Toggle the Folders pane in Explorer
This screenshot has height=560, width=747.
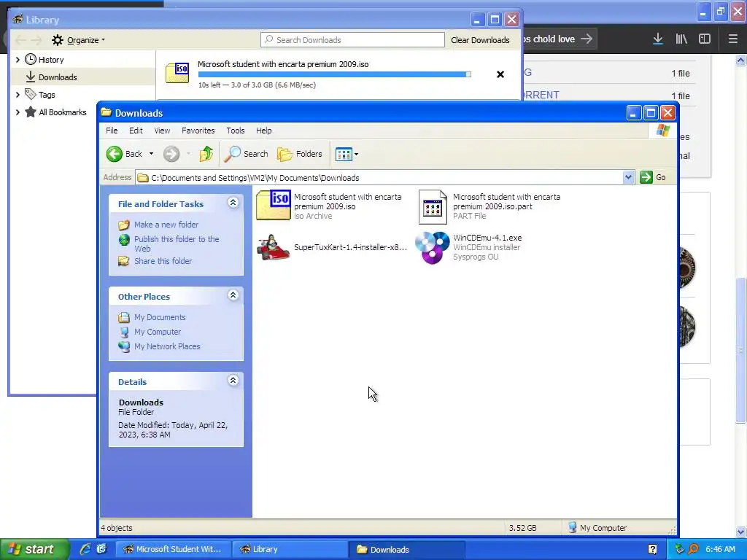300,154
